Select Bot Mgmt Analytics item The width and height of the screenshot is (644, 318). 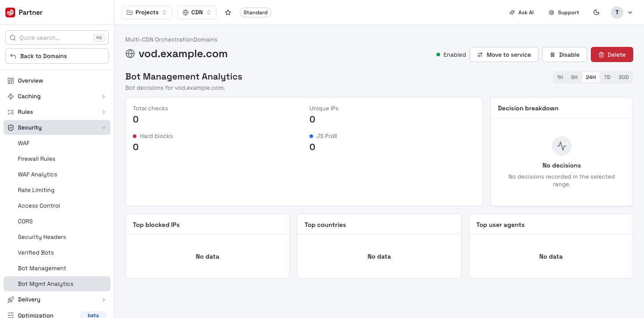point(57,284)
